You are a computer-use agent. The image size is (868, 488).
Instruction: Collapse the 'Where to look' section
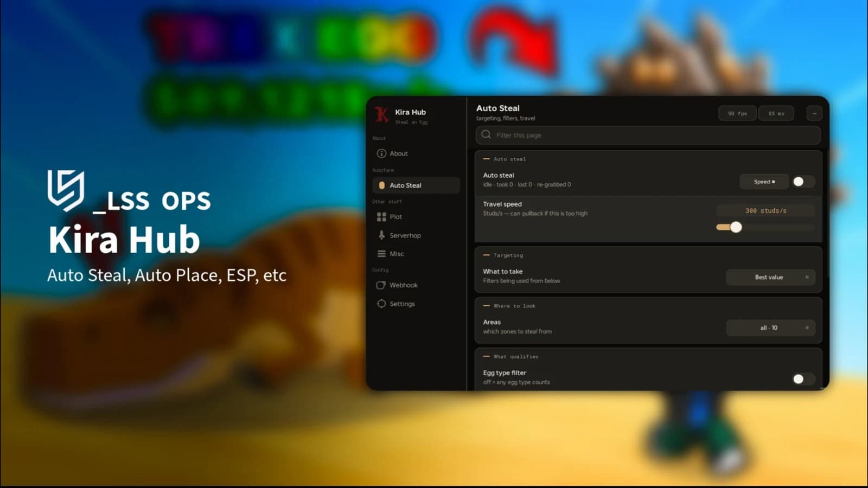(x=509, y=306)
